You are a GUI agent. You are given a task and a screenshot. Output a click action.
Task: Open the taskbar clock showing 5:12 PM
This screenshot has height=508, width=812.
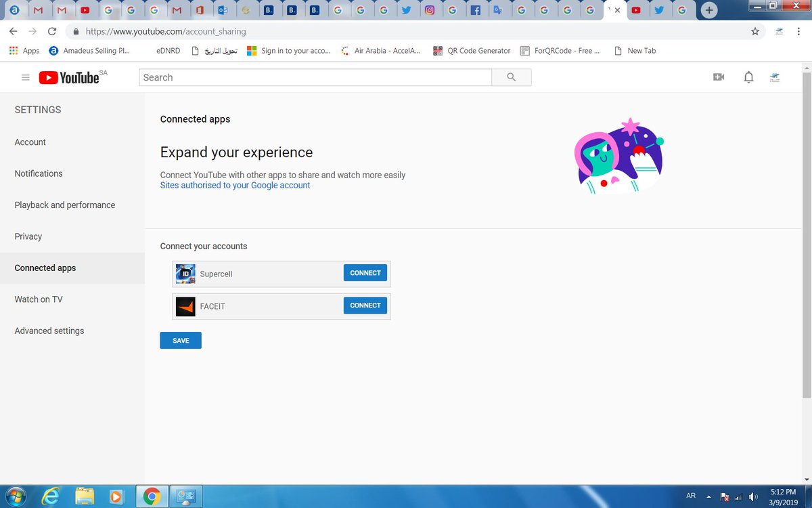(783, 496)
